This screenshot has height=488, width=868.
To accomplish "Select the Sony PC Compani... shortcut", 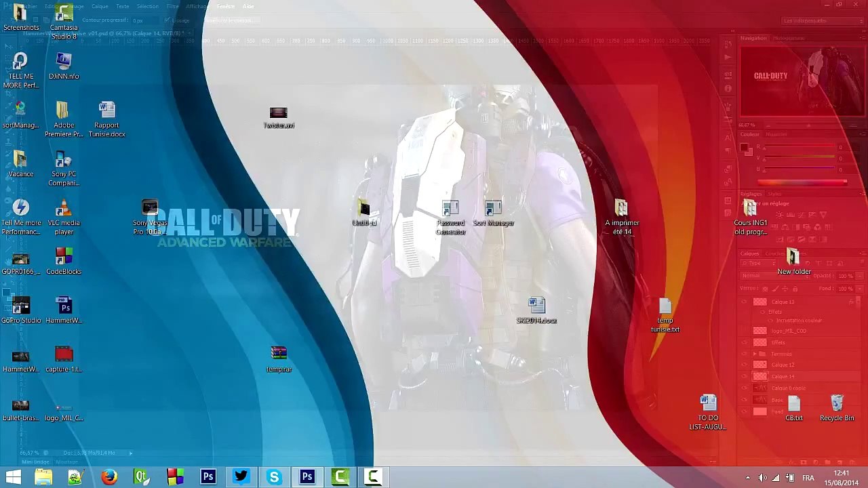I will 64,169.
